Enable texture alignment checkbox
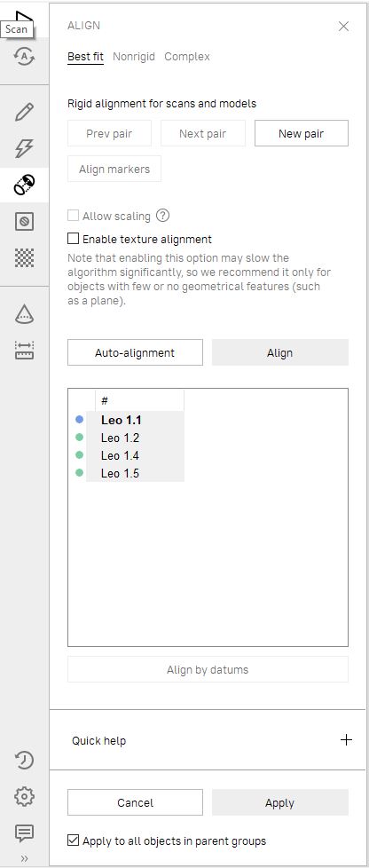This screenshot has height=868, width=369. (73, 239)
